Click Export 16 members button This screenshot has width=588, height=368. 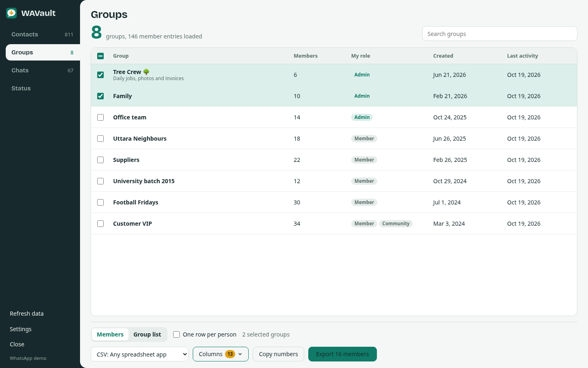343,354
